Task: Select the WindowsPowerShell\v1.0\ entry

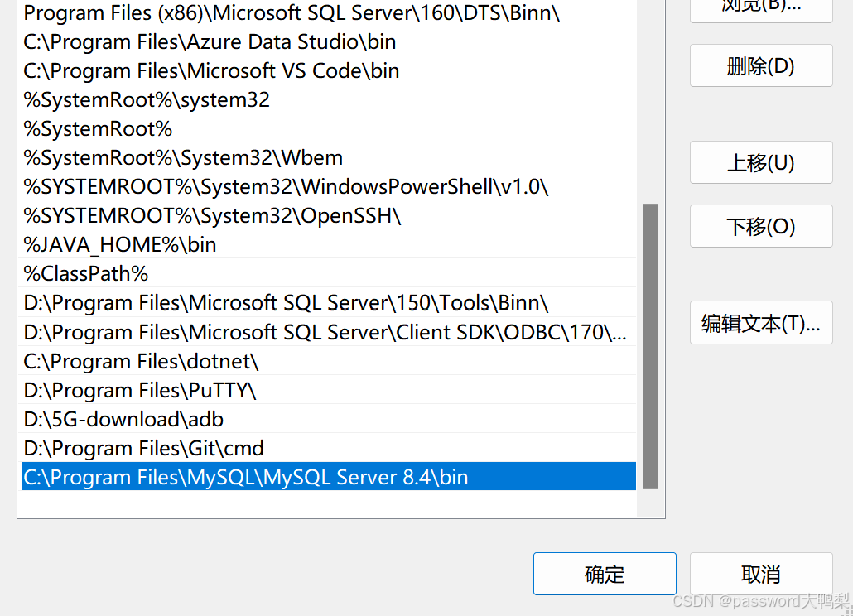Action: pos(329,186)
